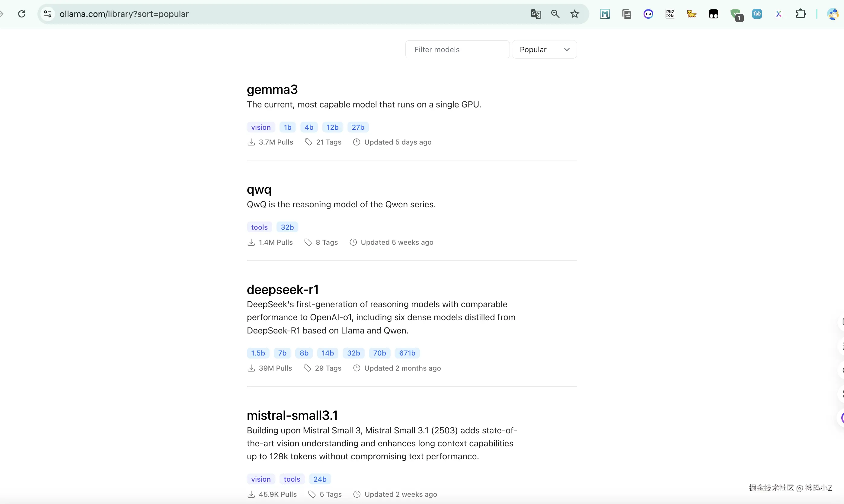Viewport: 844px width, 504px height.
Task: Click the 27b size tag on gemma3
Action: [358, 127]
